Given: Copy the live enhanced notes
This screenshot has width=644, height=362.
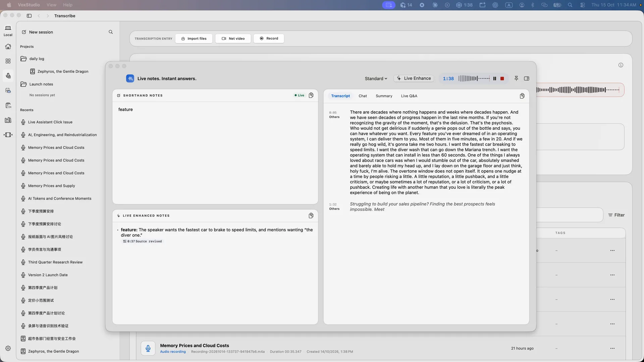Looking at the screenshot, I should click(x=311, y=216).
